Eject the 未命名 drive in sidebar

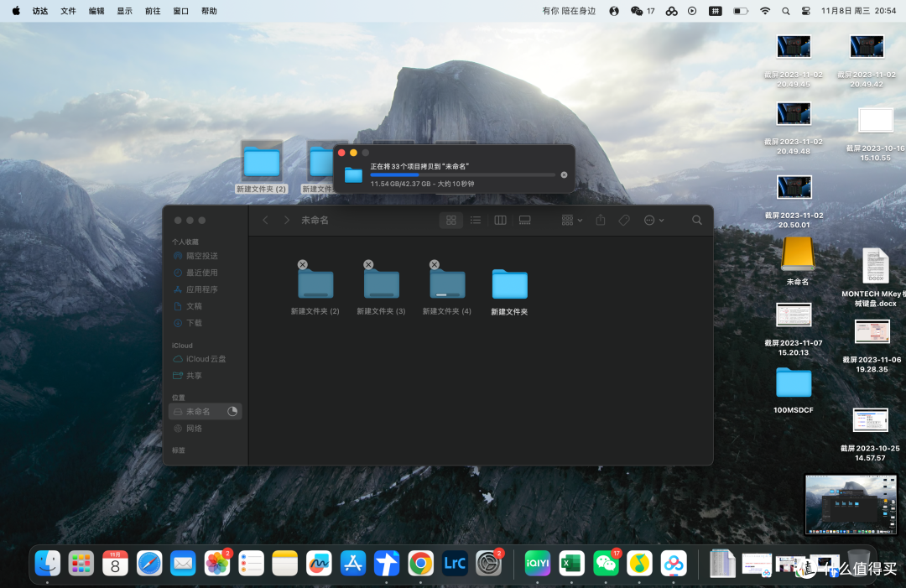pyautogui.click(x=232, y=411)
